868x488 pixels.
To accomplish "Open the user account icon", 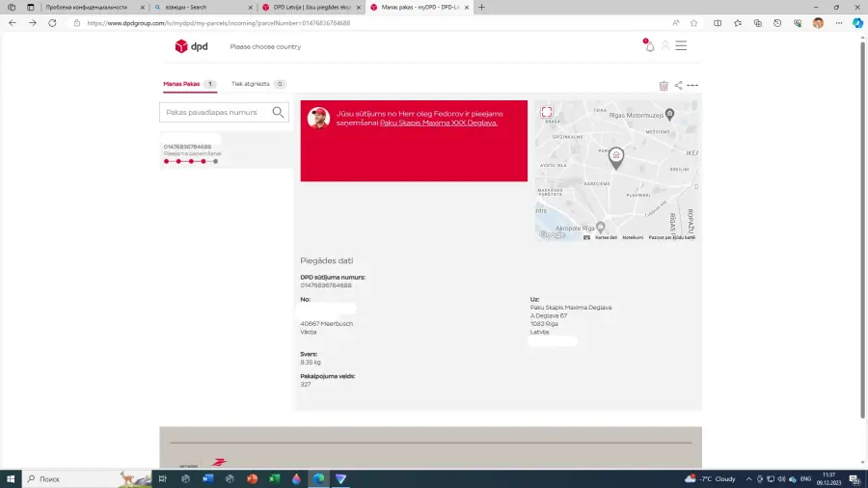I will pos(665,46).
